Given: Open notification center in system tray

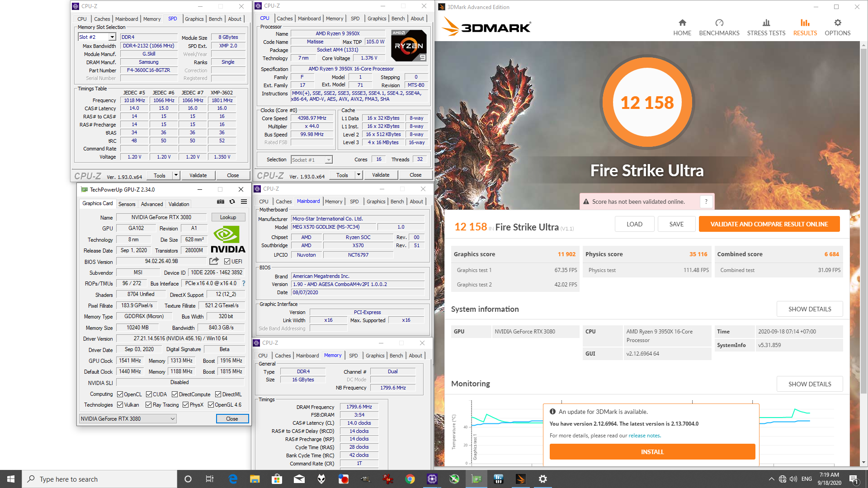Looking at the screenshot, I should (854, 479).
